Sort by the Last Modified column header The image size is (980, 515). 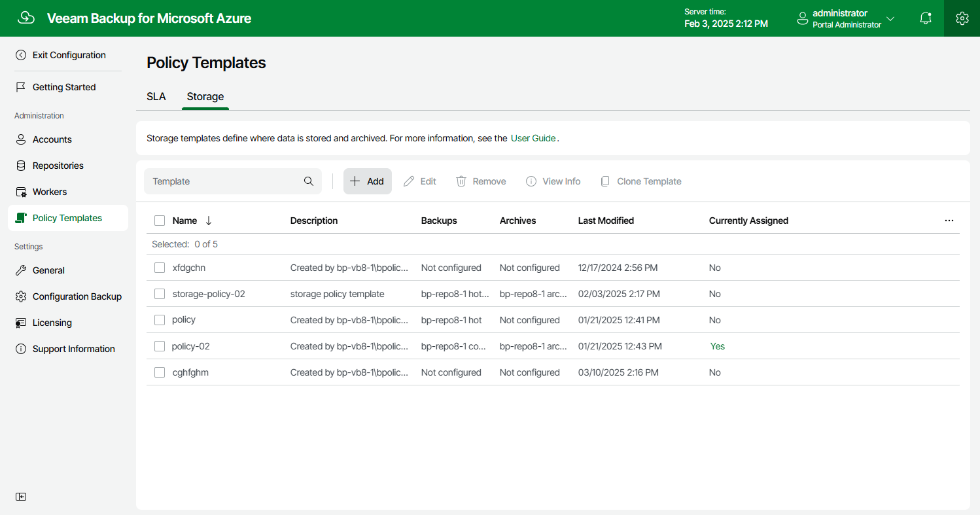[x=606, y=221]
